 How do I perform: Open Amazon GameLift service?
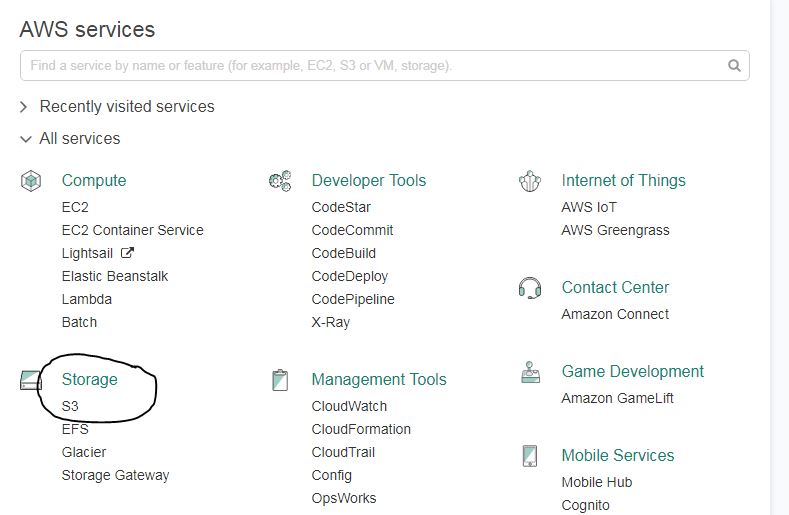(617, 398)
